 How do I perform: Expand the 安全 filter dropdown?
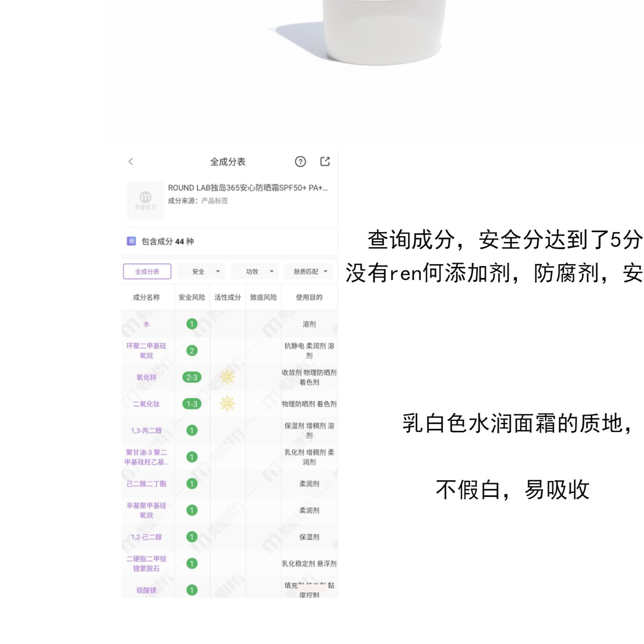pyautogui.click(x=201, y=271)
